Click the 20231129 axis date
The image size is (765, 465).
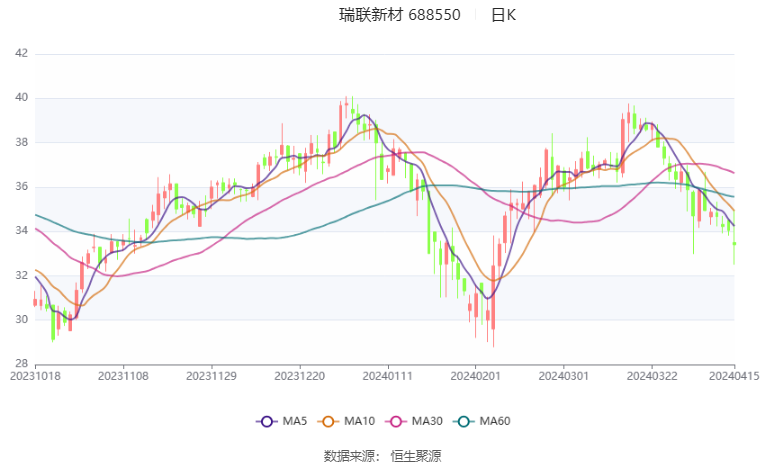(x=210, y=376)
